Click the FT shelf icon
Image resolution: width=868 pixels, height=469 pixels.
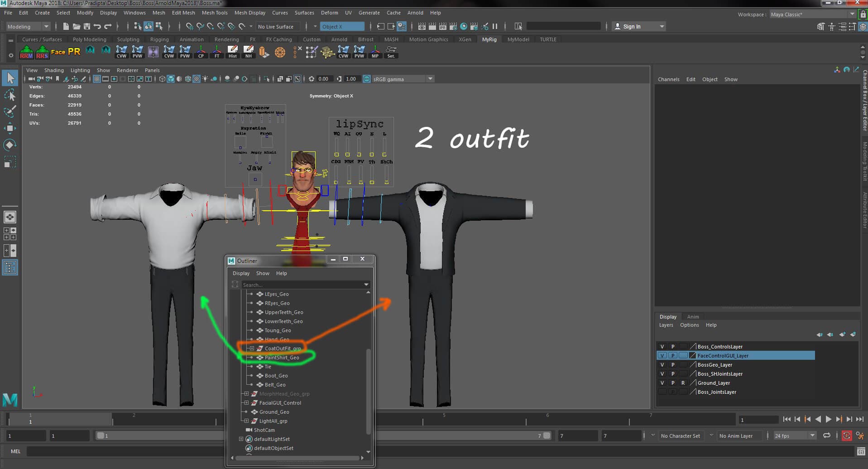tap(217, 52)
